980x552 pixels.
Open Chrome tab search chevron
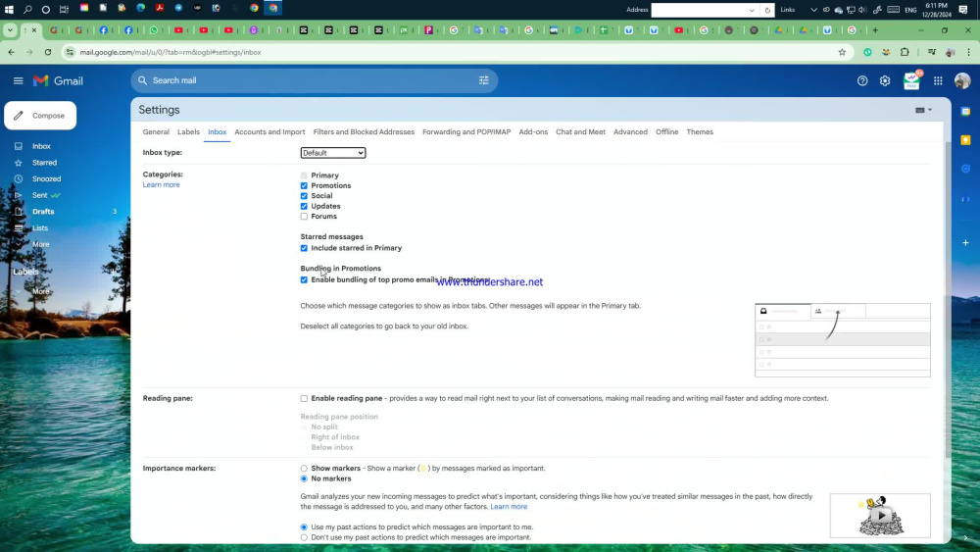pos(10,30)
